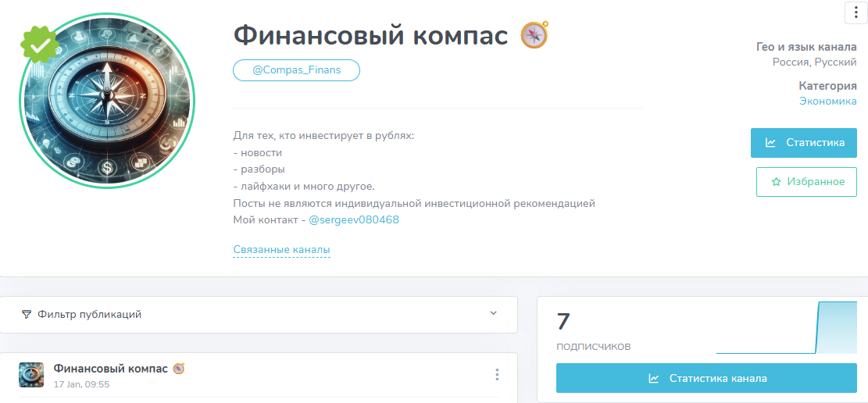
Task: Click the green verified badge on avatar
Action: [39, 45]
